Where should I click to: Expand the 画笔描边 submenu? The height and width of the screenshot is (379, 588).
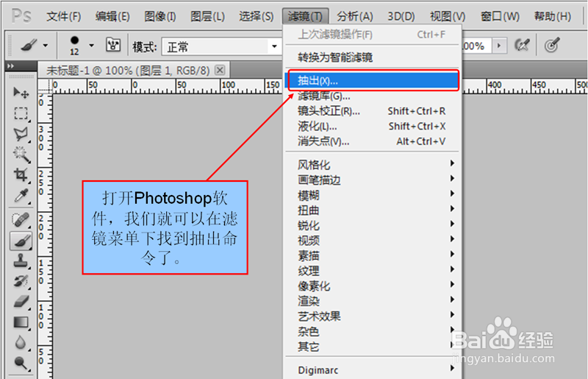372,180
